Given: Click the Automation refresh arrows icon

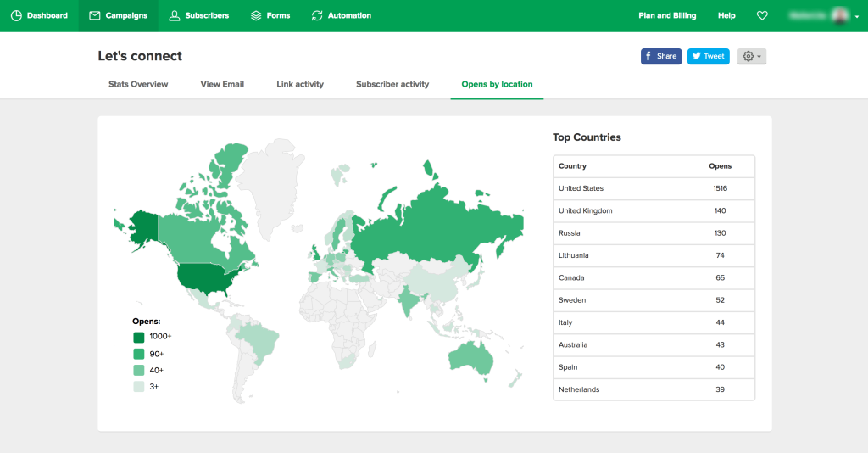Looking at the screenshot, I should pos(317,15).
